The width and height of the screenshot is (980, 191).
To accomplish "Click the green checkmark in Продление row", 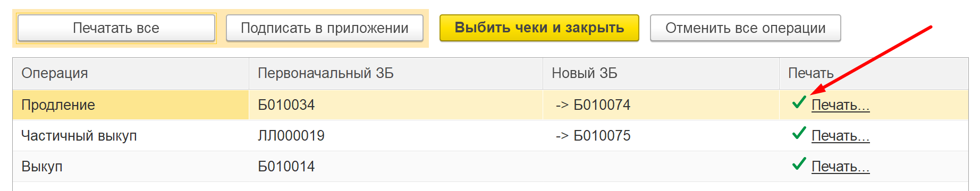I will (799, 102).
